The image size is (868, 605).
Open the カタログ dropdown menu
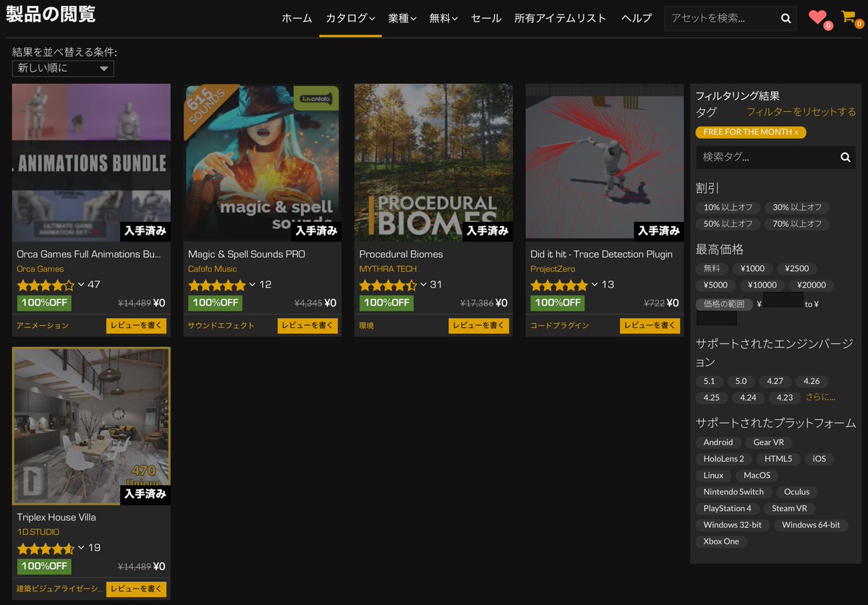coord(350,19)
